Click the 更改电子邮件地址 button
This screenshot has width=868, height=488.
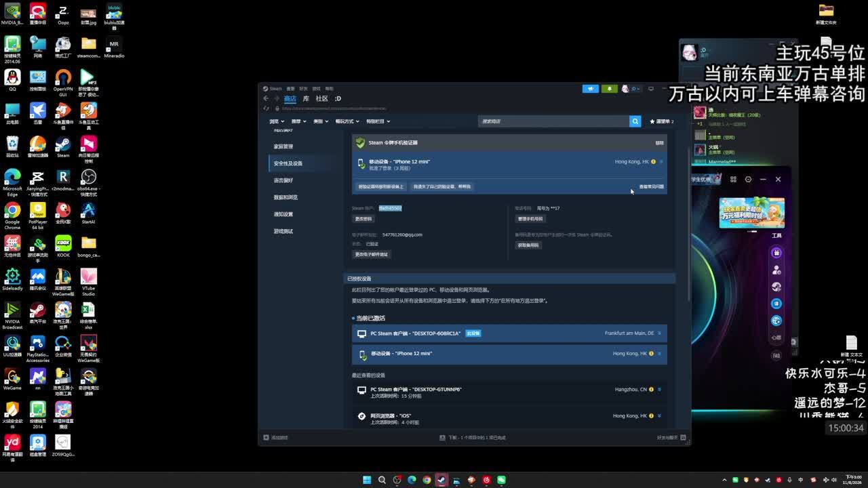click(372, 254)
